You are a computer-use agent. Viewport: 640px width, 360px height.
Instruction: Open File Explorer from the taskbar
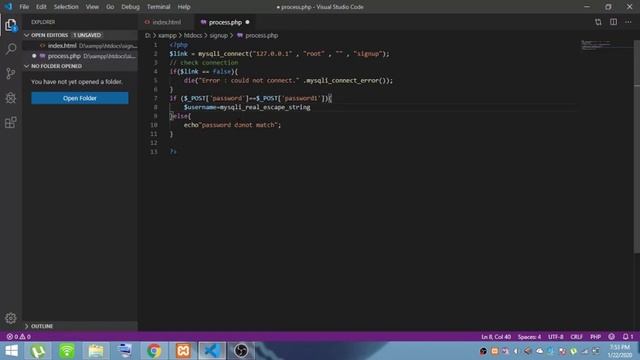[x=96, y=351]
